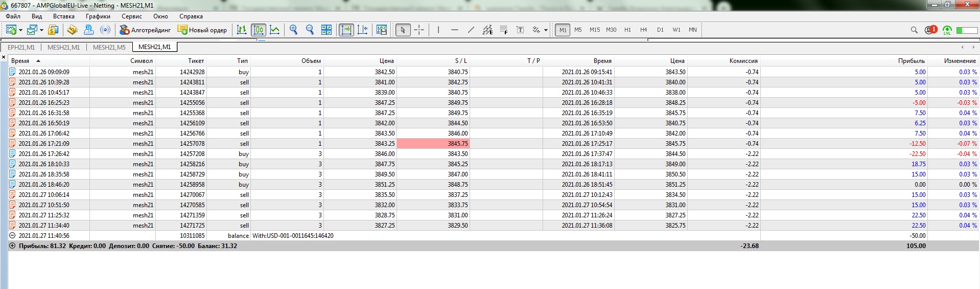Select the equidistant channel tool
The width and height of the screenshot is (980, 289).
click(x=487, y=30)
